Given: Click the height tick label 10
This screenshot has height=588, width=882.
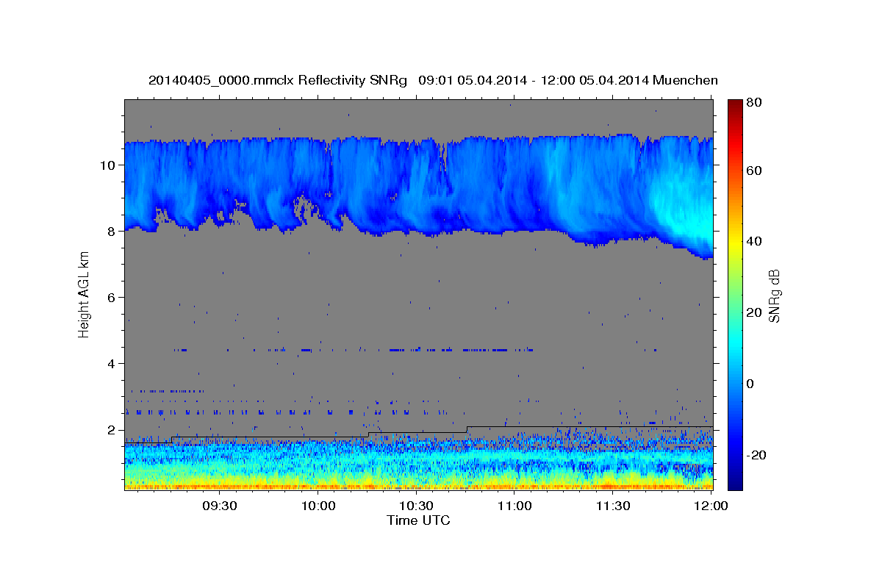Looking at the screenshot, I should [107, 165].
